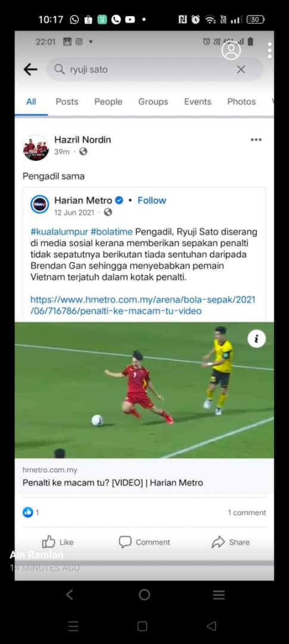Share the post using Share arrow

[230, 542]
